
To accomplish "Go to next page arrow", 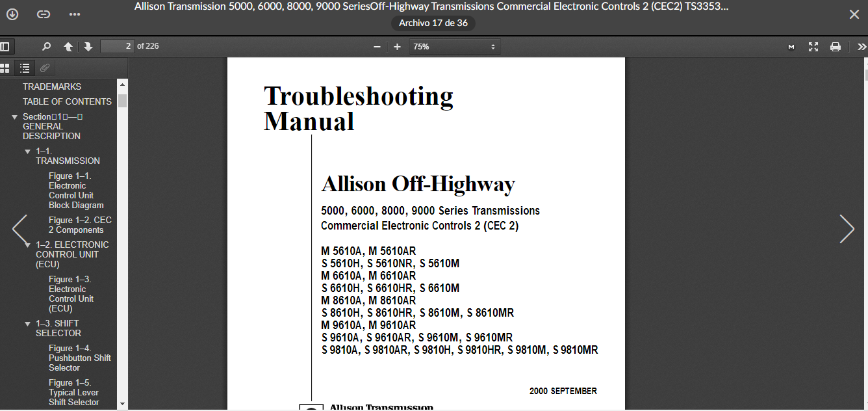I will [x=88, y=47].
